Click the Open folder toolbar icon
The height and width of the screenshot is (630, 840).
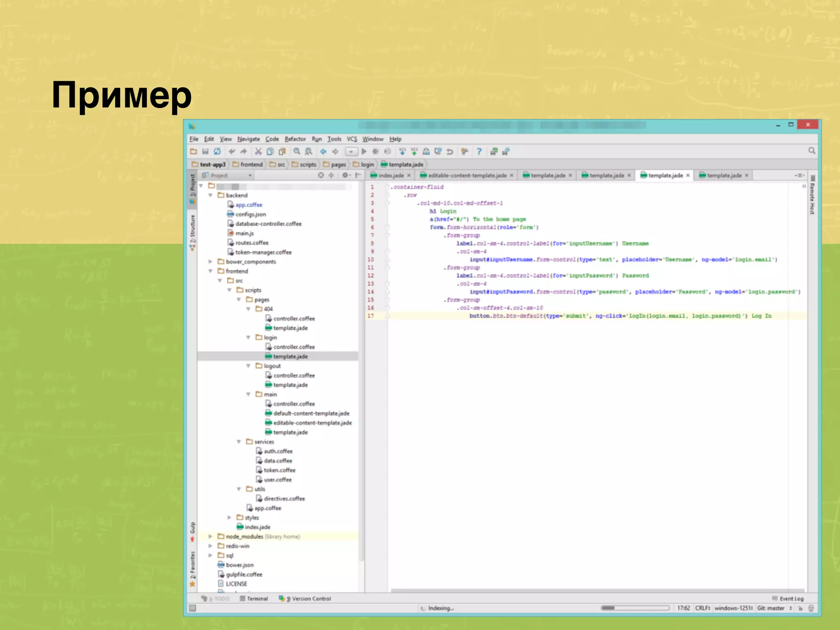click(193, 152)
